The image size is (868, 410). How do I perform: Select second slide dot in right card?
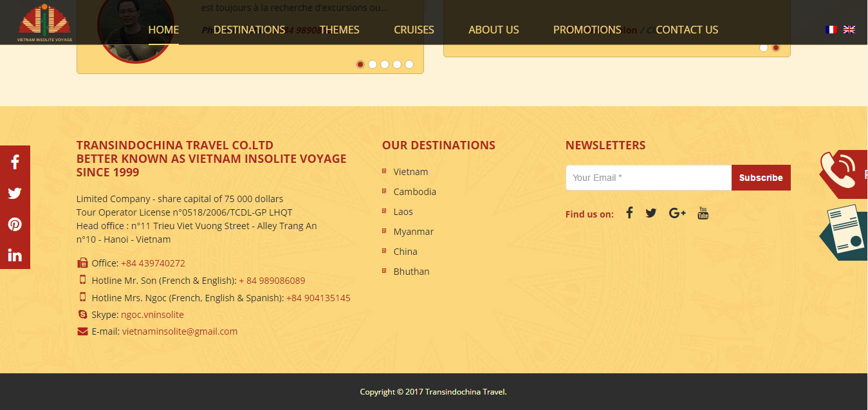pyautogui.click(x=776, y=48)
